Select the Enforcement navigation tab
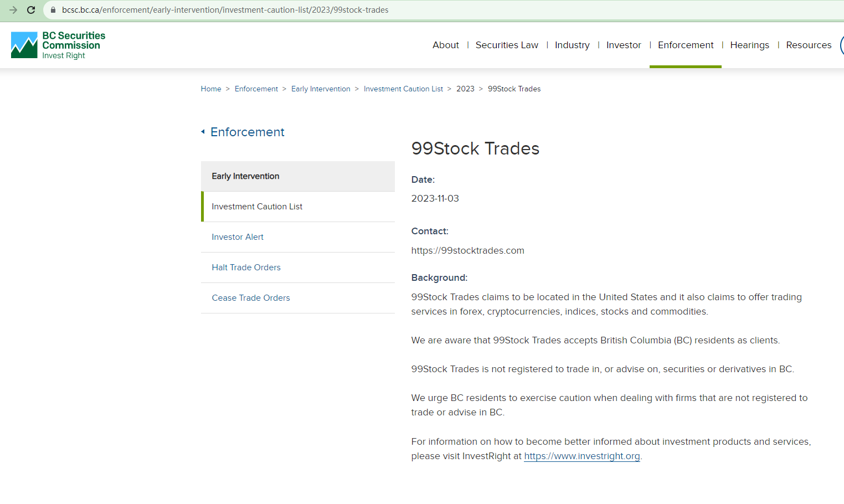Screen dimensions: 844x504 (x=685, y=45)
